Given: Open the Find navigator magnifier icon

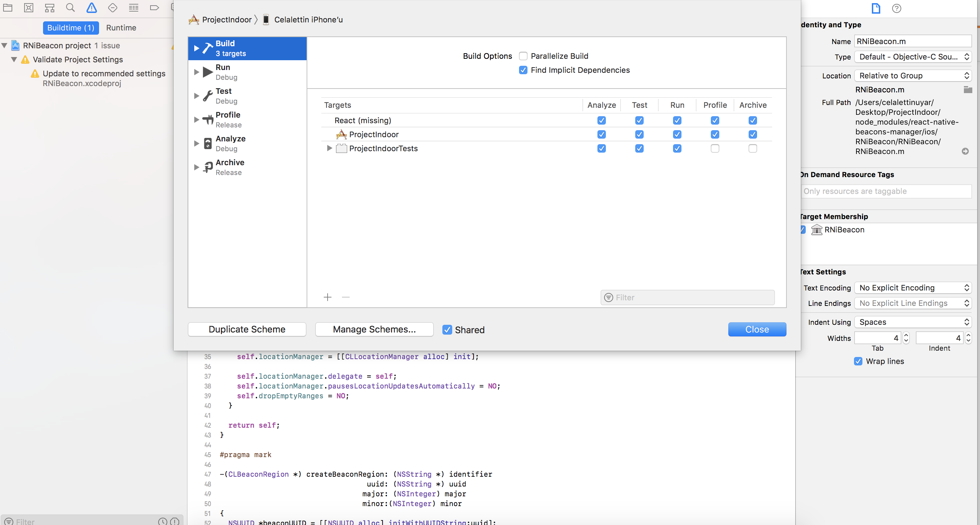Looking at the screenshot, I should (70, 8).
